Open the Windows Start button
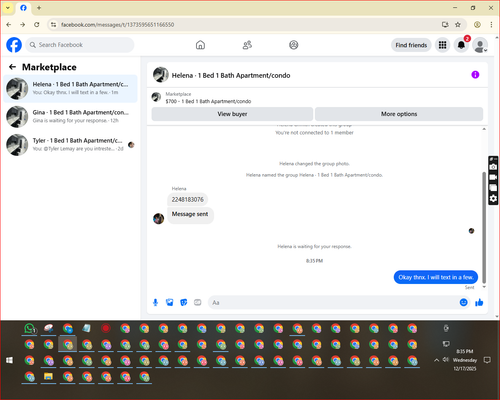The image size is (500, 400). click(x=9, y=360)
